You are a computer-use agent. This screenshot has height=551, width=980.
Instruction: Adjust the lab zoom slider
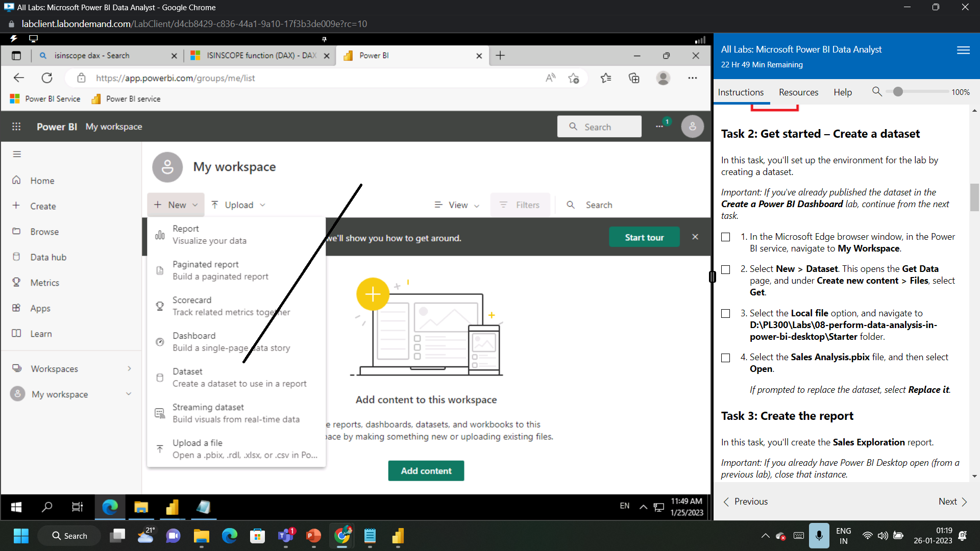click(899, 92)
